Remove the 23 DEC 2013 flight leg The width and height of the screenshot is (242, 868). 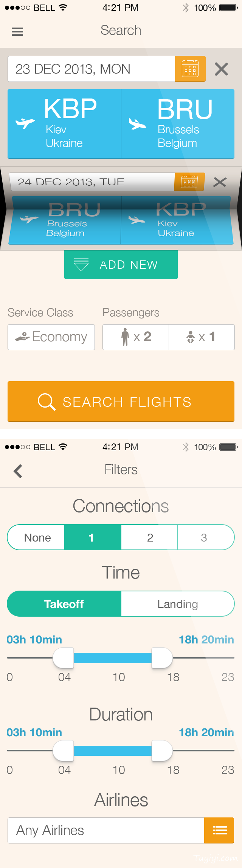[x=221, y=69]
